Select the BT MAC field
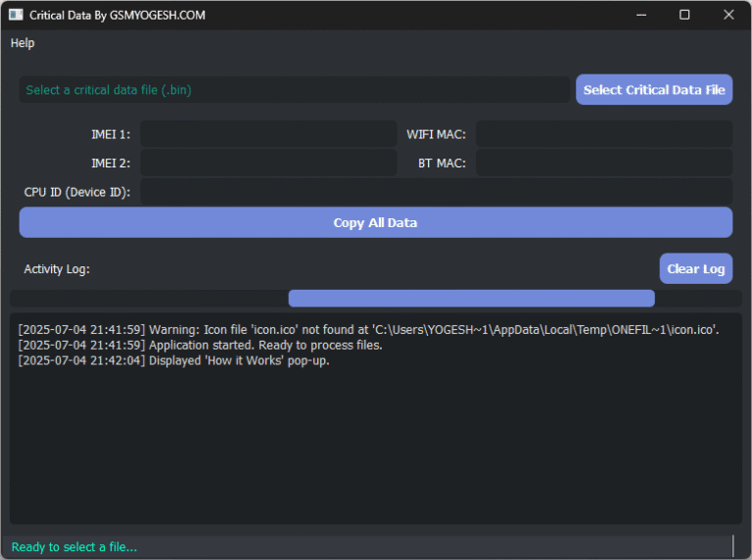This screenshot has width=752, height=560. (603, 163)
